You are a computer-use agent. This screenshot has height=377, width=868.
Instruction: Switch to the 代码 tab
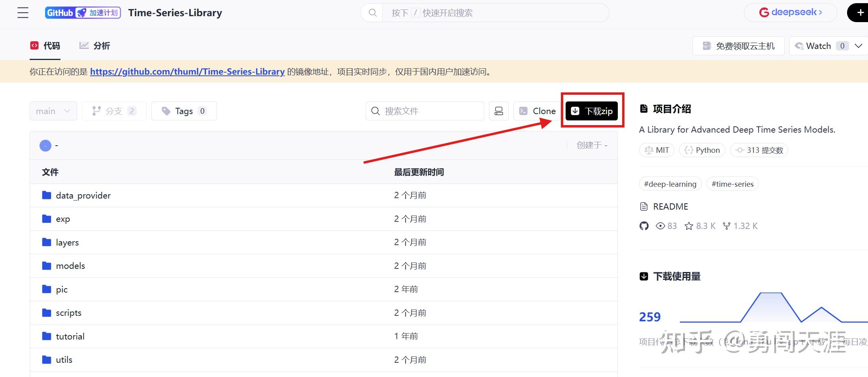click(x=45, y=45)
